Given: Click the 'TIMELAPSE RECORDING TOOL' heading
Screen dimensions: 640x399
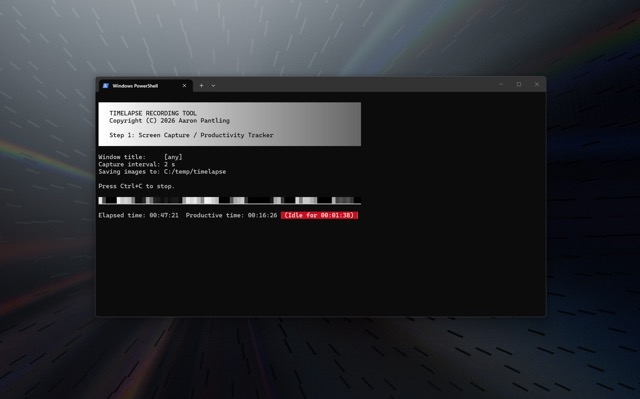Looking at the screenshot, I should coord(153,113).
